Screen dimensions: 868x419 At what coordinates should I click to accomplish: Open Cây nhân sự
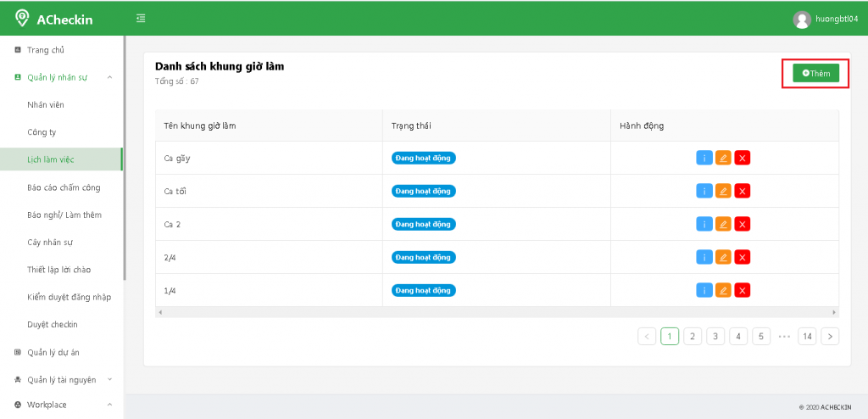(50, 243)
